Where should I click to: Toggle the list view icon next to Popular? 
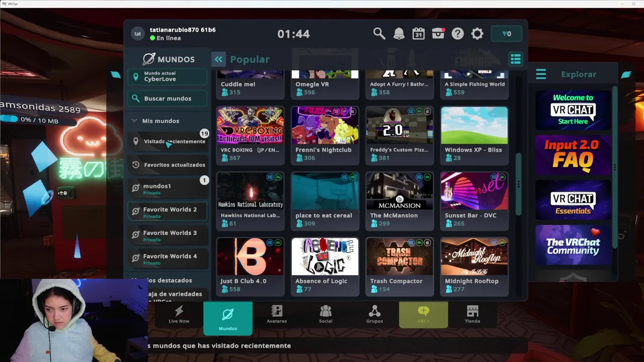pos(515,59)
